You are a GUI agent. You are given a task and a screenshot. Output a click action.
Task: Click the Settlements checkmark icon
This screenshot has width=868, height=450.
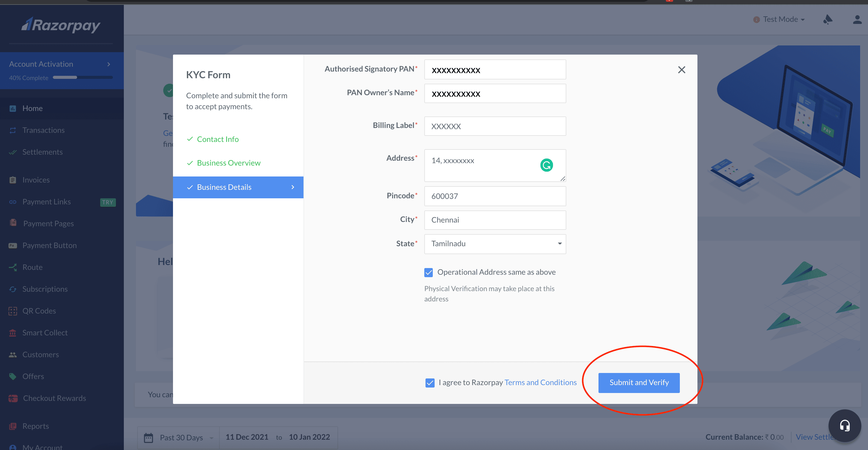[x=13, y=152]
